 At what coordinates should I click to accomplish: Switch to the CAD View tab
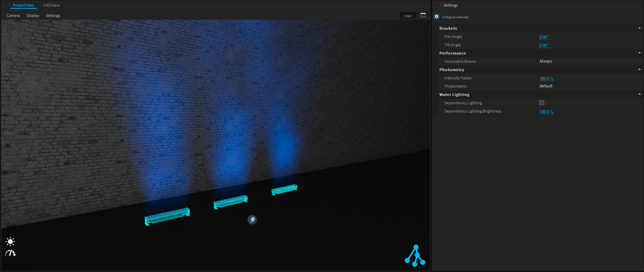click(52, 5)
